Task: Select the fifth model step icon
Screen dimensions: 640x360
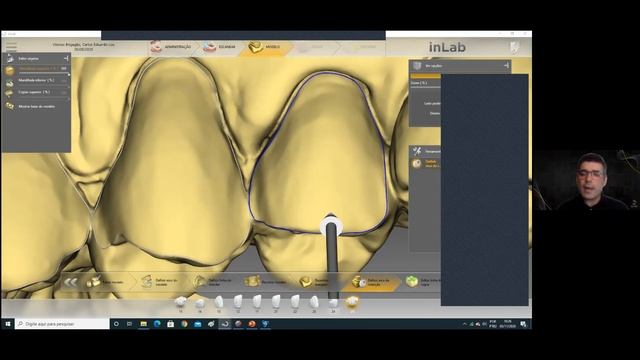Action: click(x=305, y=282)
